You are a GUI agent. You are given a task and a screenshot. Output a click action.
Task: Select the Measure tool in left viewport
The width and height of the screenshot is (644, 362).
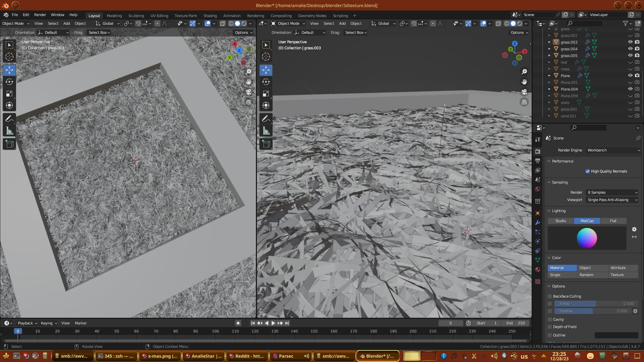(x=9, y=131)
